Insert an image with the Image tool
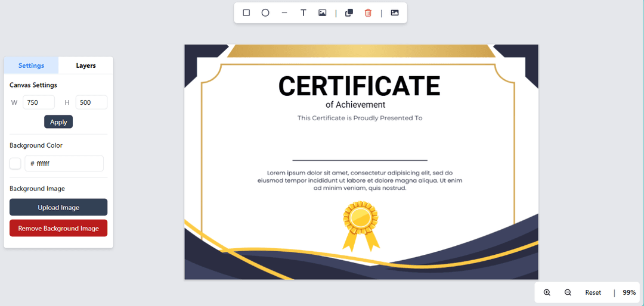Viewport: 644px width, 306px height. [323, 13]
